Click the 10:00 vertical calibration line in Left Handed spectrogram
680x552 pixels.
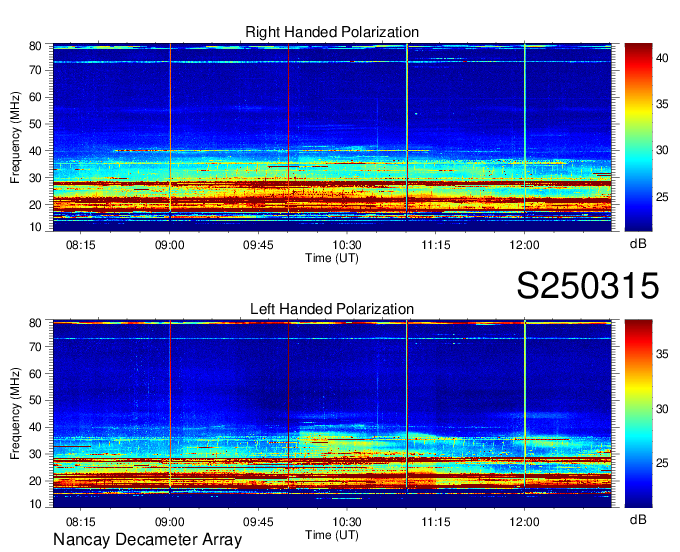click(x=288, y=408)
